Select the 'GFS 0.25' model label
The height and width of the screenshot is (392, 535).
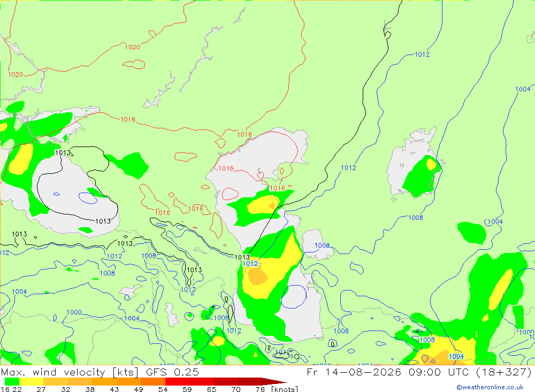coord(172,372)
